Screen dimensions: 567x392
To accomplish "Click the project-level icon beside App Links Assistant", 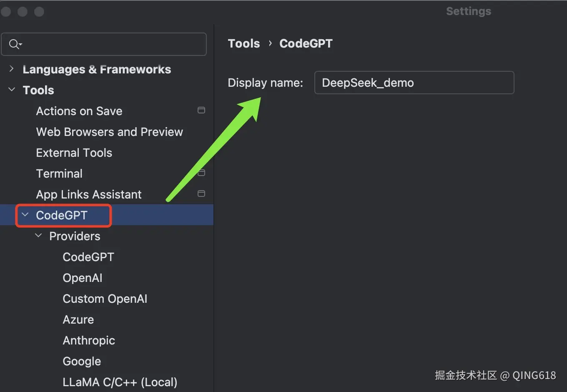I will point(201,194).
